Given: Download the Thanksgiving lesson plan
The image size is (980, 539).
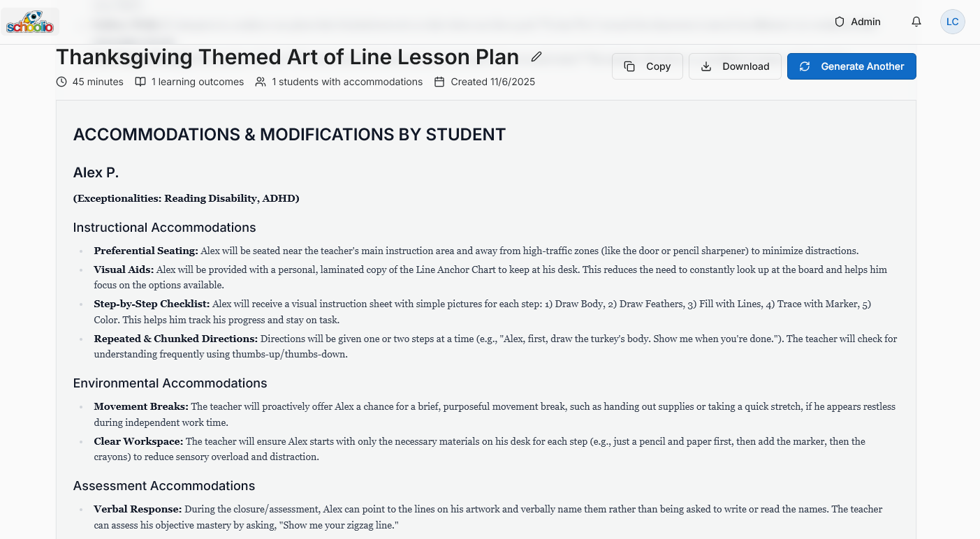Looking at the screenshot, I should tap(735, 66).
